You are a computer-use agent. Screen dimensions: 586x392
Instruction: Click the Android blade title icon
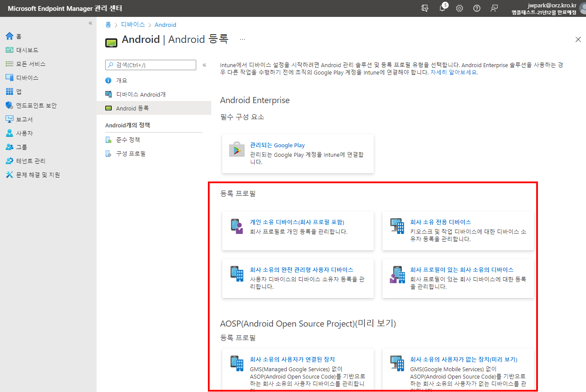click(x=111, y=42)
